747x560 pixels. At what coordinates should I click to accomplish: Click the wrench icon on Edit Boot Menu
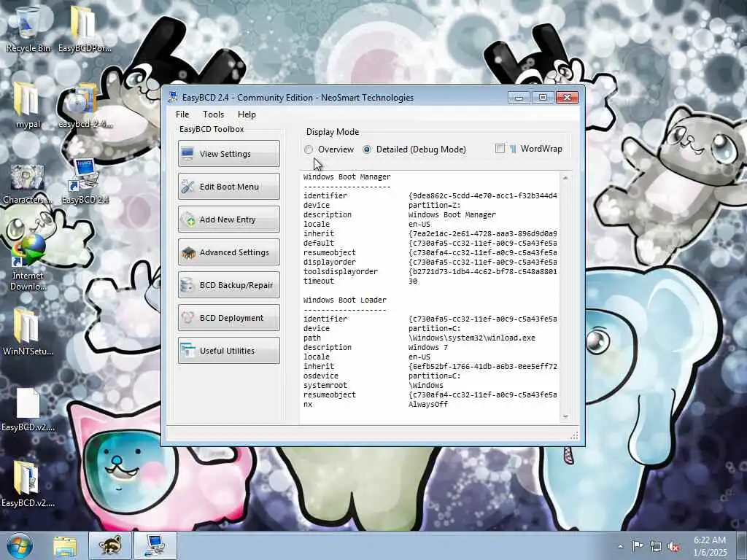pos(187,186)
